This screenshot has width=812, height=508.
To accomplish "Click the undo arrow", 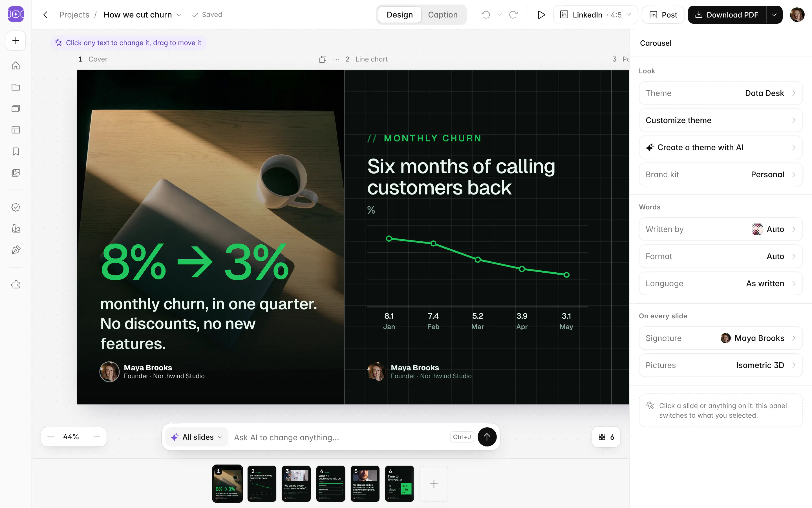I will coord(486,15).
